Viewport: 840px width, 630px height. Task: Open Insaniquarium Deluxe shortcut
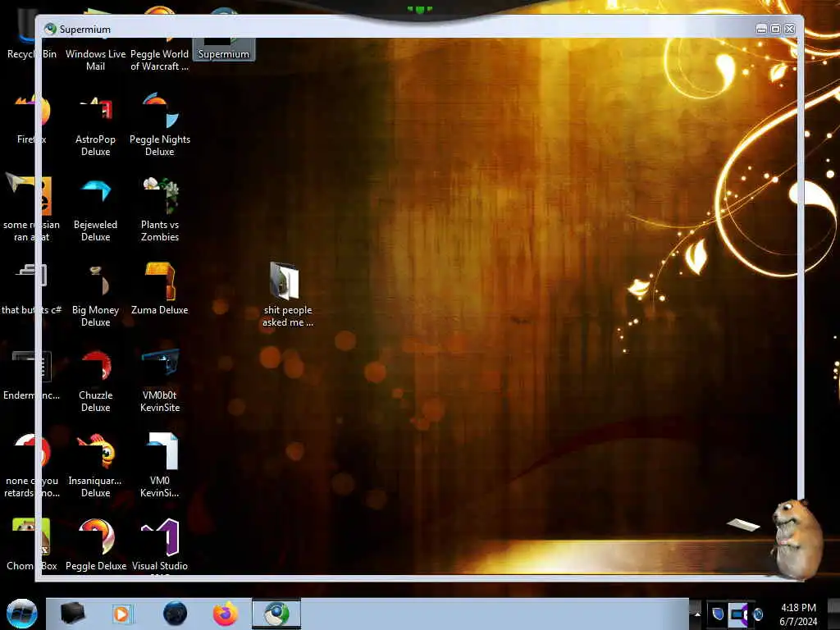click(x=95, y=466)
